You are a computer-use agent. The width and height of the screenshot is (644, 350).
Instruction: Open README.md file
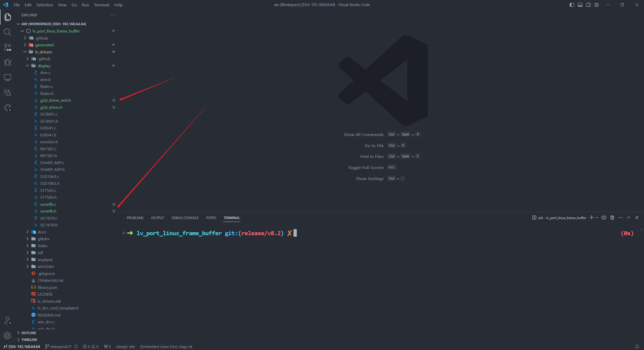point(49,315)
